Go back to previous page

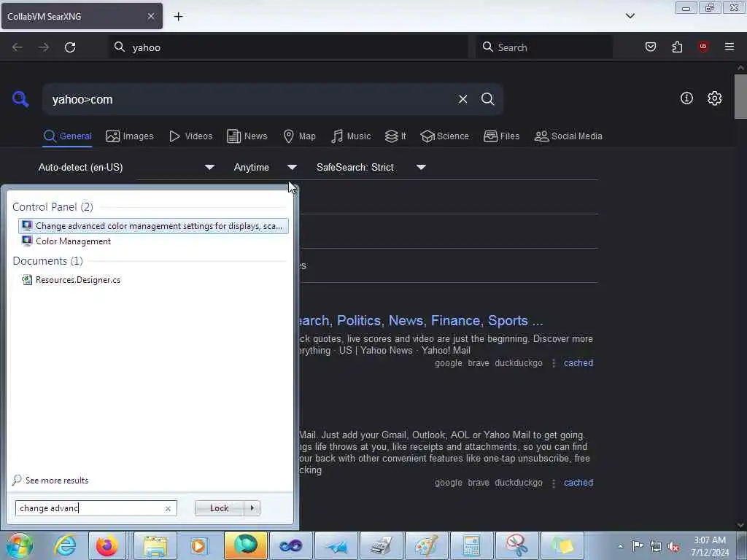[18, 47]
